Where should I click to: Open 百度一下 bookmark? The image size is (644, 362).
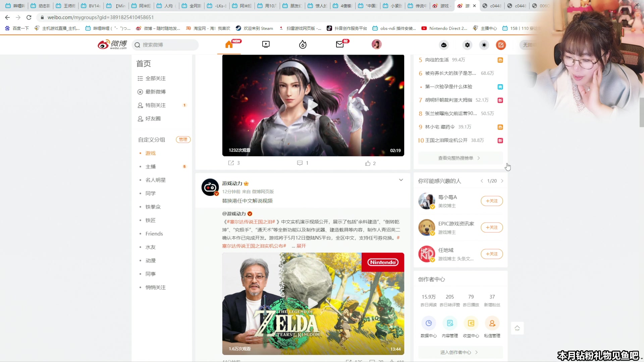click(17, 28)
